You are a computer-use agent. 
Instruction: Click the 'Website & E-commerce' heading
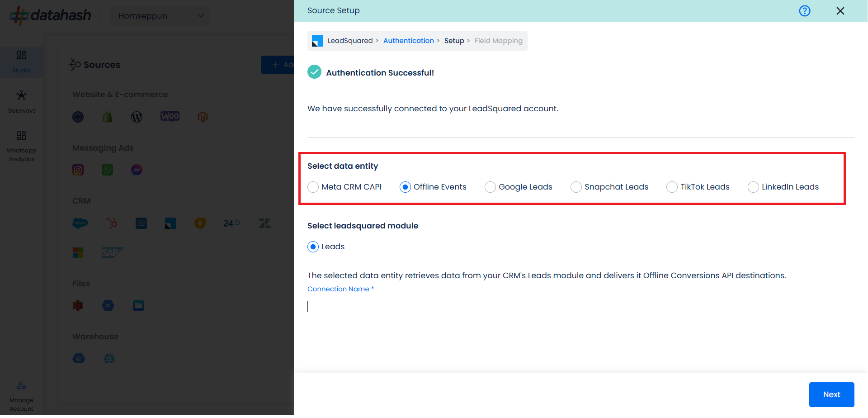(x=120, y=95)
